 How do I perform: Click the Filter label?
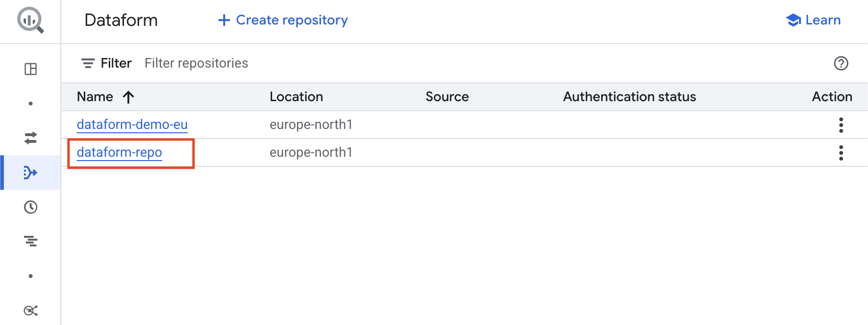pos(116,63)
